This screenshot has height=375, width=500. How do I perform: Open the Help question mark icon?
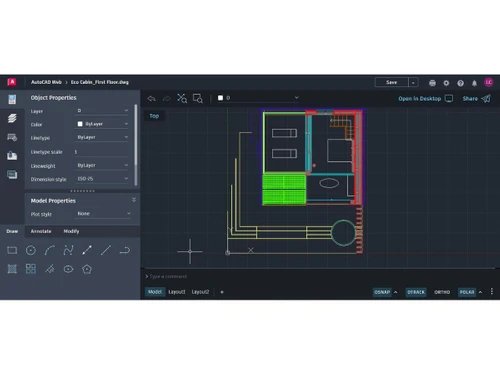click(x=460, y=83)
